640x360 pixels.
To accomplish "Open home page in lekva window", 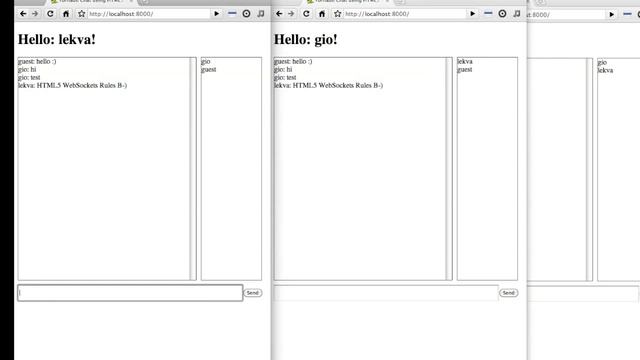I will click(x=66, y=14).
